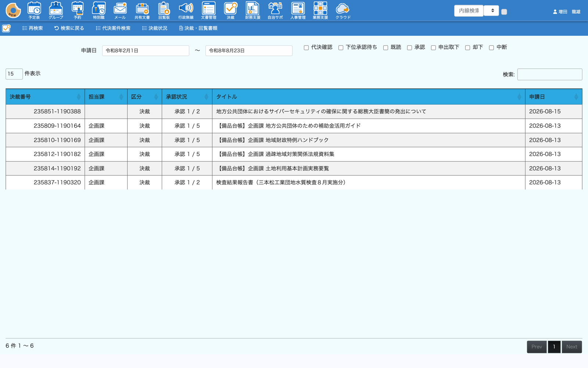This screenshot has width=588, height=368.
Task: Click the end date field 令和8年8月23日
Action: pyautogui.click(x=249, y=51)
